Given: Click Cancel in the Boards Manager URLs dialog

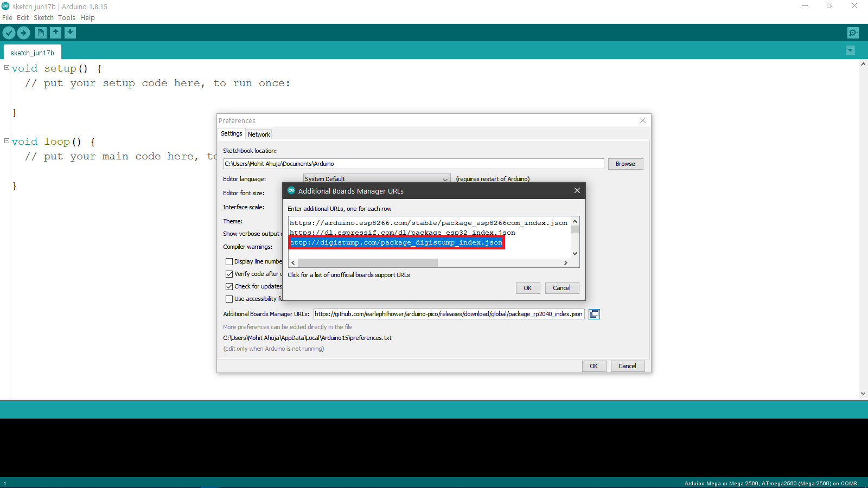Looking at the screenshot, I should tap(561, 288).
